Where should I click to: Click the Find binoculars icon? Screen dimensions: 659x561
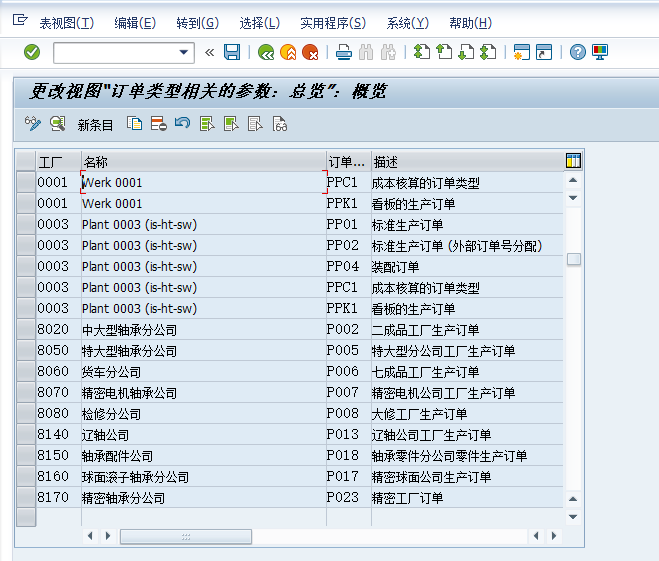point(366,52)
